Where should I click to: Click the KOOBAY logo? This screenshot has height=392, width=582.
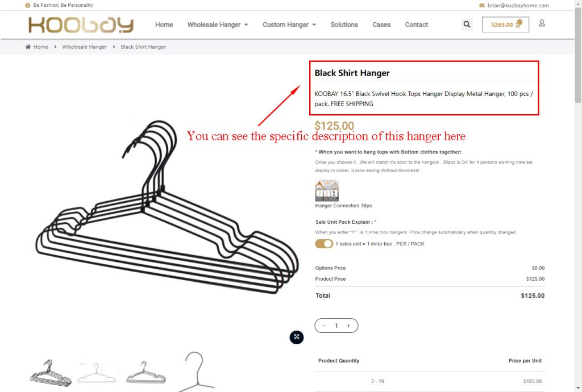point(81,24)
